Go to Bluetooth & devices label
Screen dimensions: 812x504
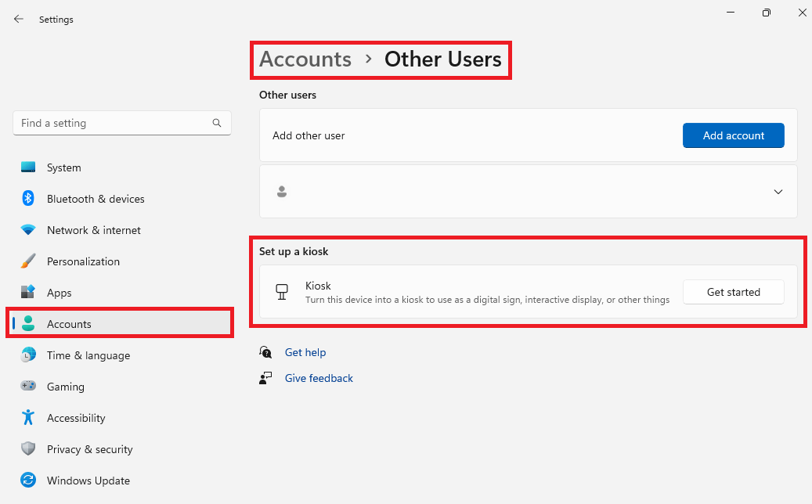tap(96, 199)
